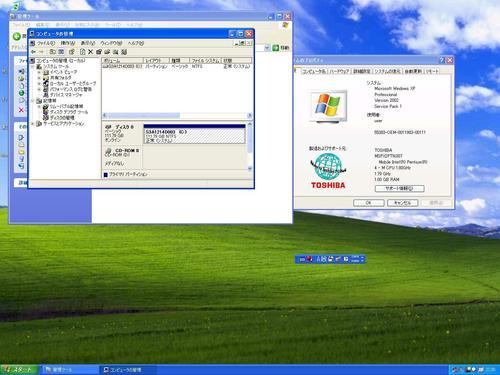
Task: Switch to Computer Name tab in System Properties
Action: click(x=314, y=71)
